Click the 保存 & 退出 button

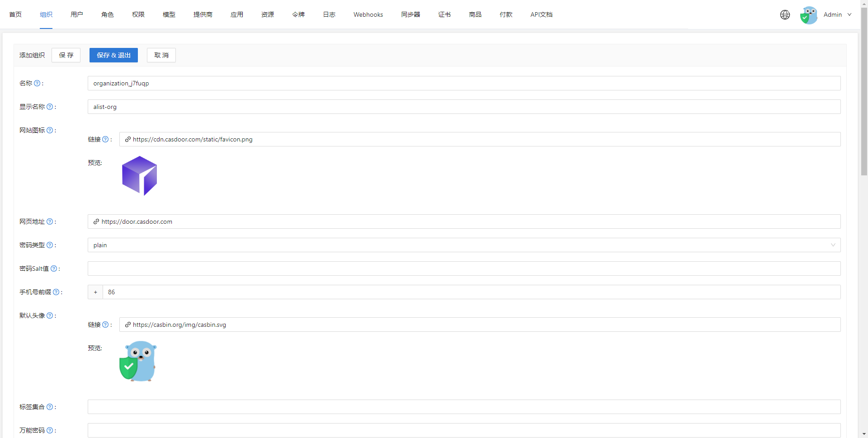[x=113, y=55]
